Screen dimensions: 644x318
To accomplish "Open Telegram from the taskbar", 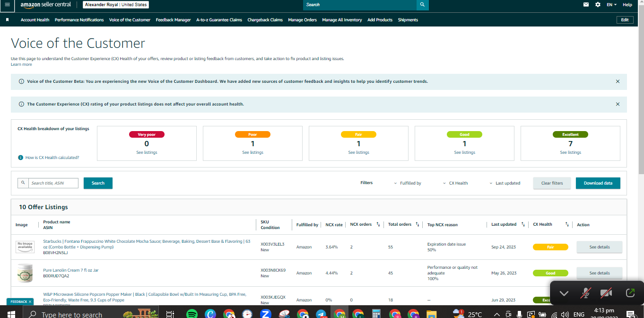I will point(321,314).
